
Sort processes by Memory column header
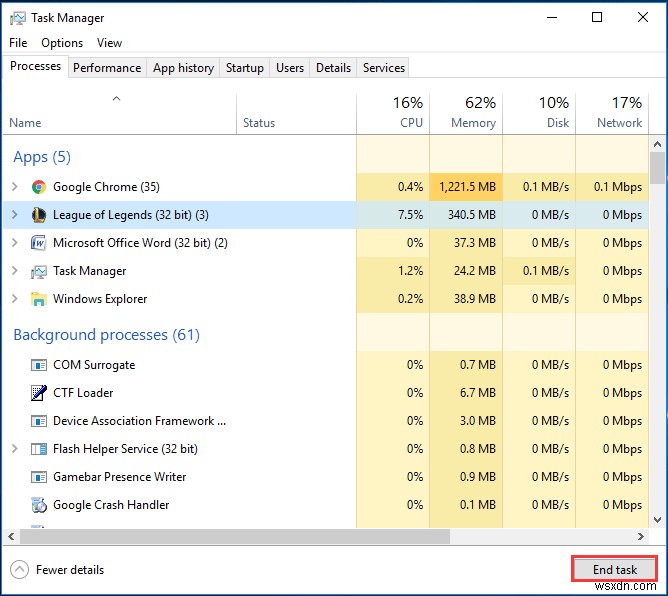click(x=466, y=113)
